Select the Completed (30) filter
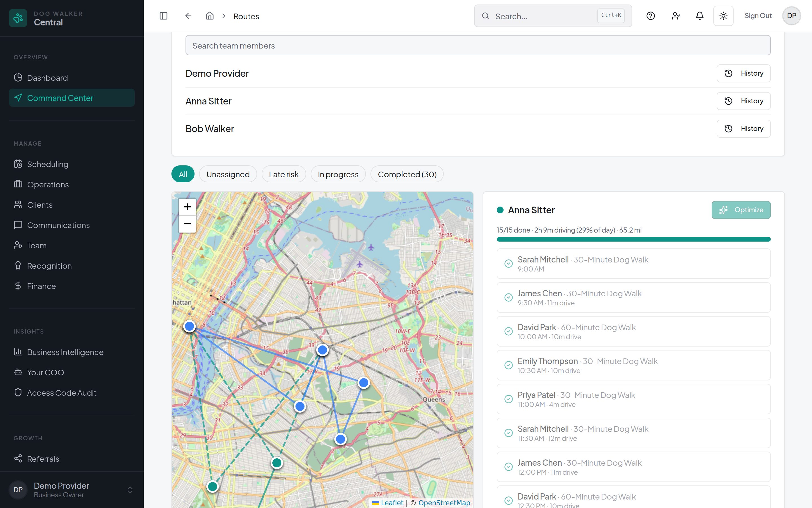The width and height of the screenshot is (812, 508). click(407, 174)
